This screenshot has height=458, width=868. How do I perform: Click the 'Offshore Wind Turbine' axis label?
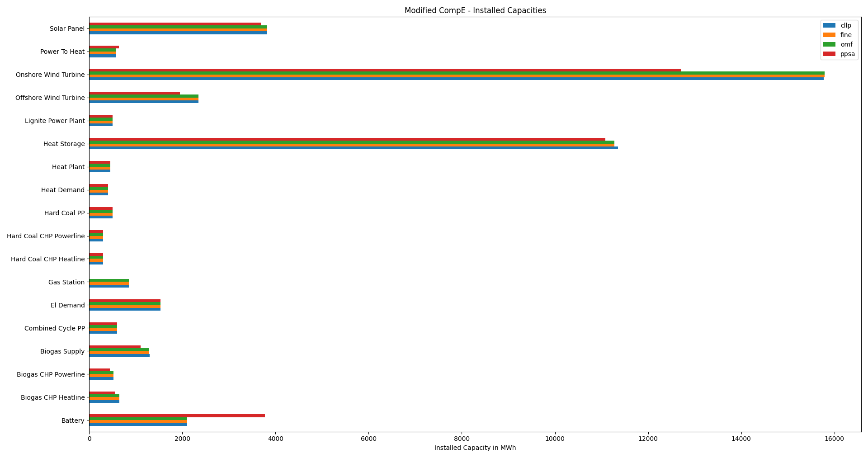50,98
